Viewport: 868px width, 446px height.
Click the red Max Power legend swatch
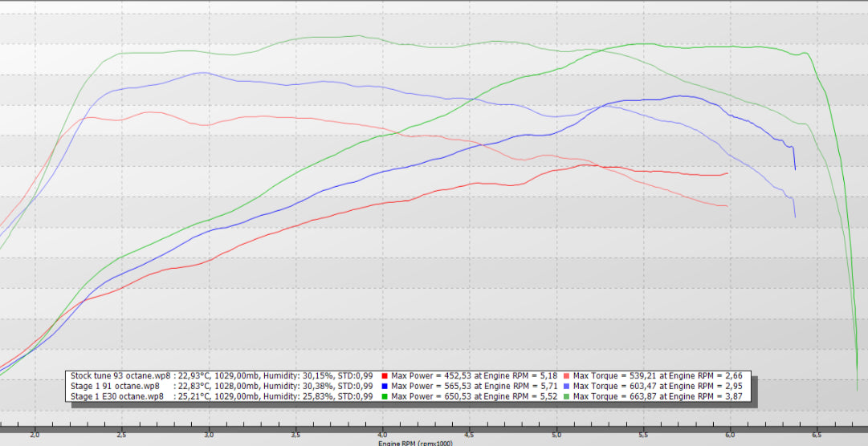[385, 375]
